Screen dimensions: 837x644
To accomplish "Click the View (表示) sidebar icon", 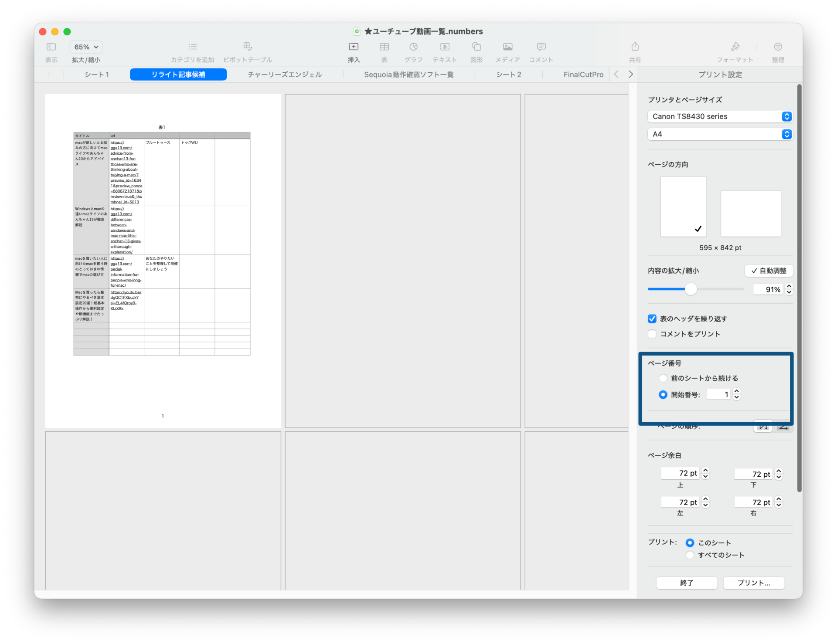I will [51, 47].
